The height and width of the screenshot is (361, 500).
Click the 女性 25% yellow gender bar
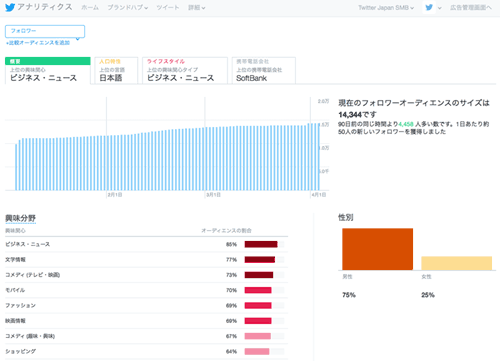point(456,263)
